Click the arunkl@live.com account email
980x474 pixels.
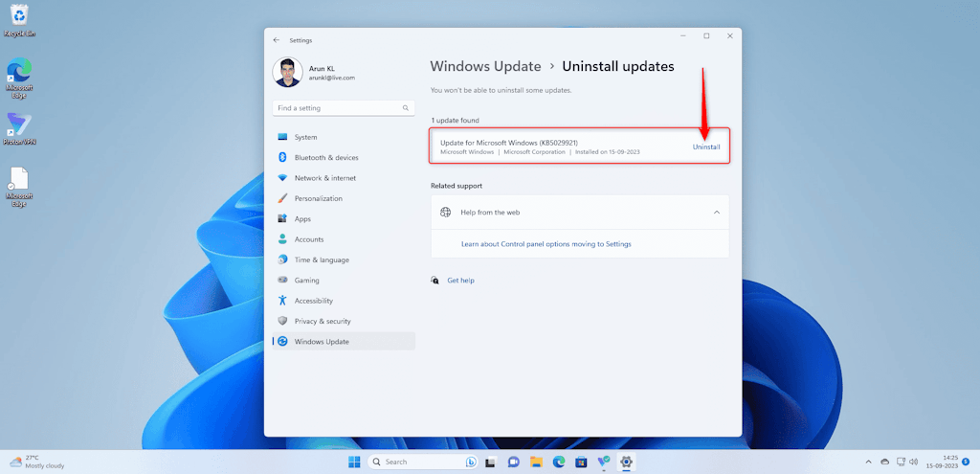332,78
